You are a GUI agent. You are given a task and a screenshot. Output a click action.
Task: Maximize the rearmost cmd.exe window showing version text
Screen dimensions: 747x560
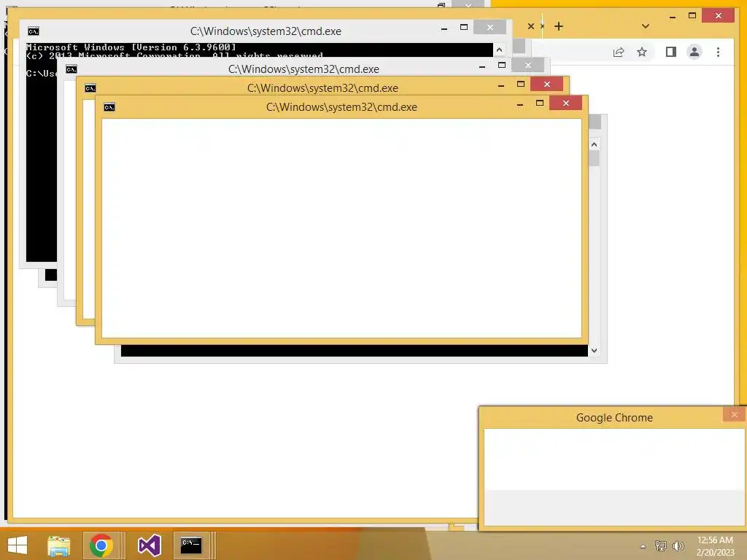(x=463, y=27)
